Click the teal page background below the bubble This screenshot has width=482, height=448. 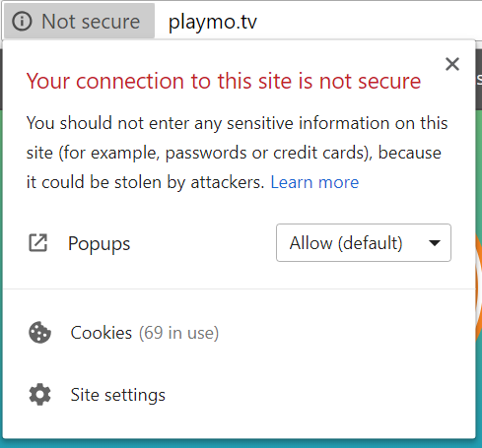[241, 444]
